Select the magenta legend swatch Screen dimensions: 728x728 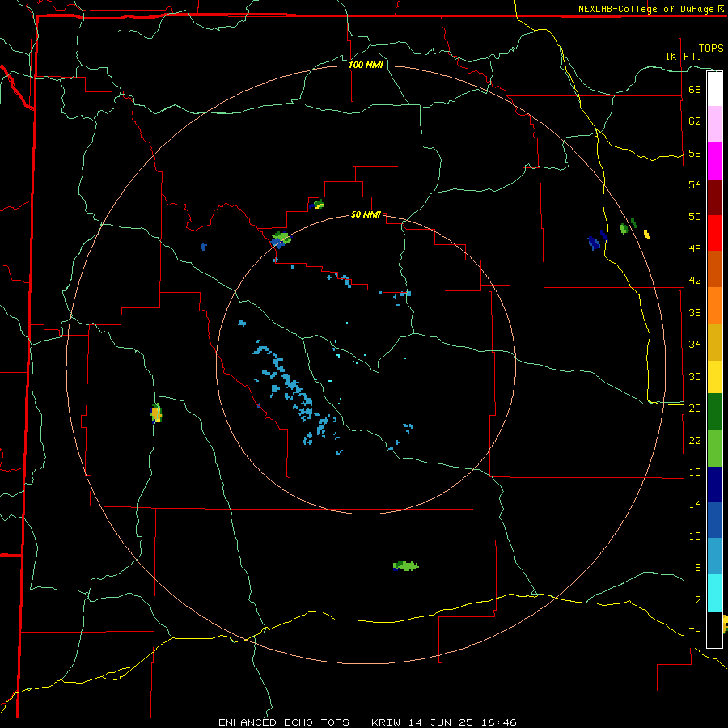pyautogui.click(x=714, y=161)
